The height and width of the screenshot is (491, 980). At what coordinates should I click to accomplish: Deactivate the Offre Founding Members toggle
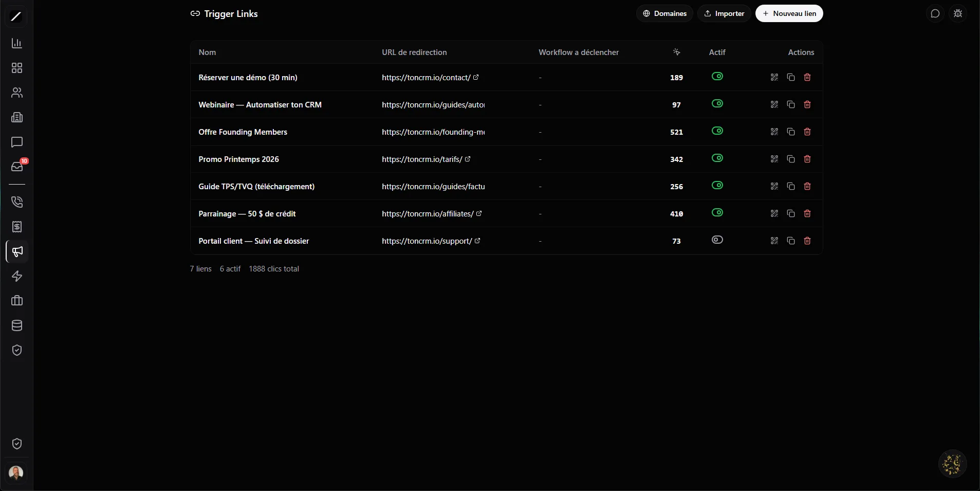[717, 131]
